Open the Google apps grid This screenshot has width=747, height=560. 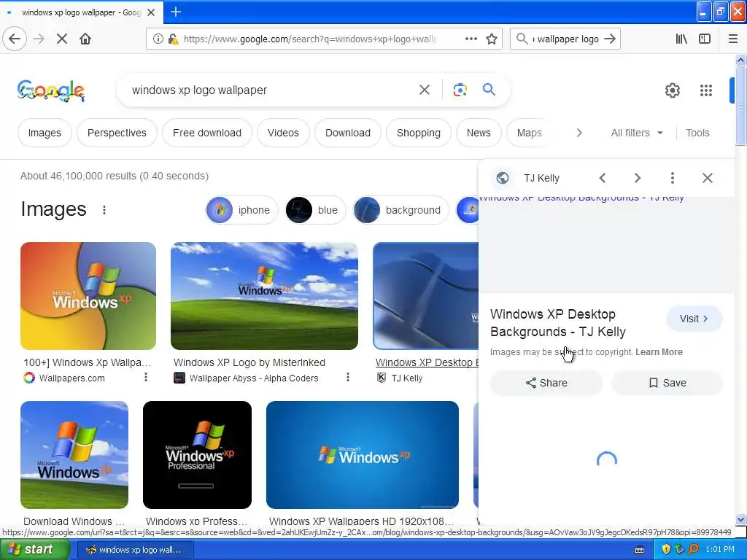(706, 90)
